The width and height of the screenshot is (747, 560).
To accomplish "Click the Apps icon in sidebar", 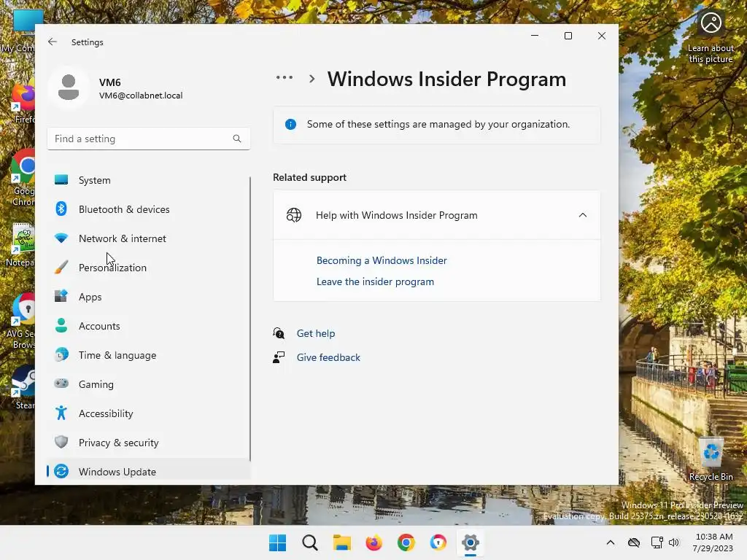I will coord(61,296).
